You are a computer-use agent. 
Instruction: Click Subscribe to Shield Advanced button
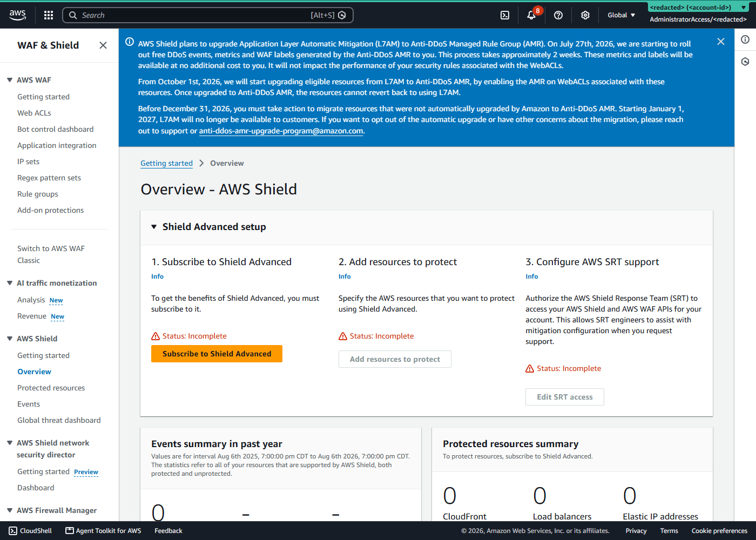click(217, 354)
